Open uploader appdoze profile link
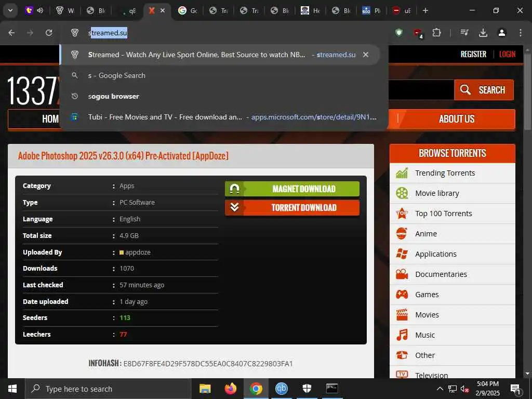This screenshot has height=399, width=532. (x=138, y=252)
